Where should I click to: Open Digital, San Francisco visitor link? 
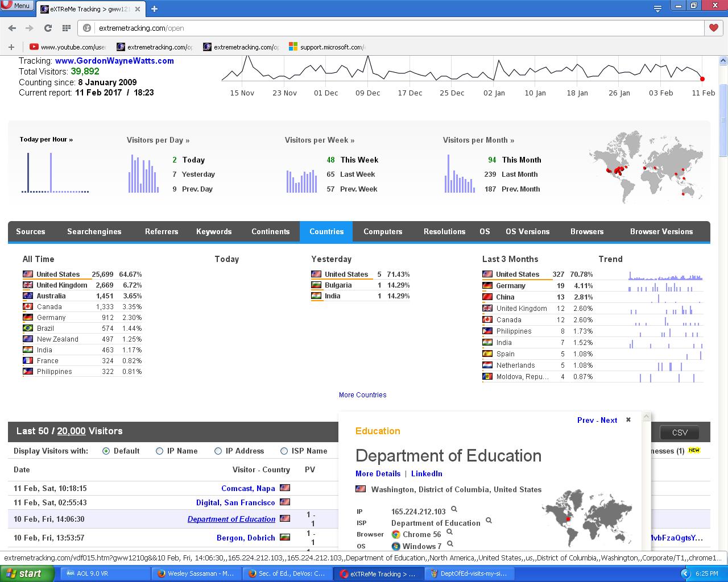pos(235,502)
